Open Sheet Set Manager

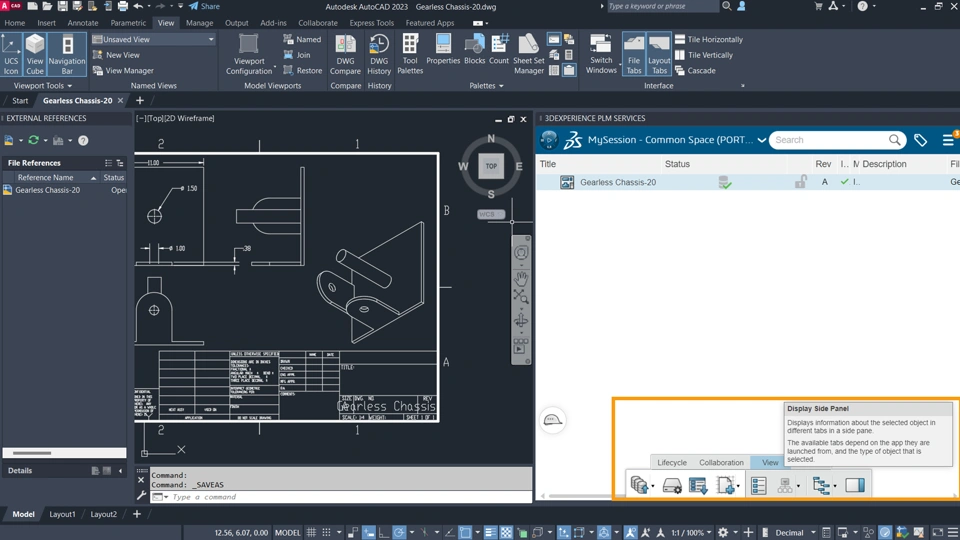click(x=528, y=54)
